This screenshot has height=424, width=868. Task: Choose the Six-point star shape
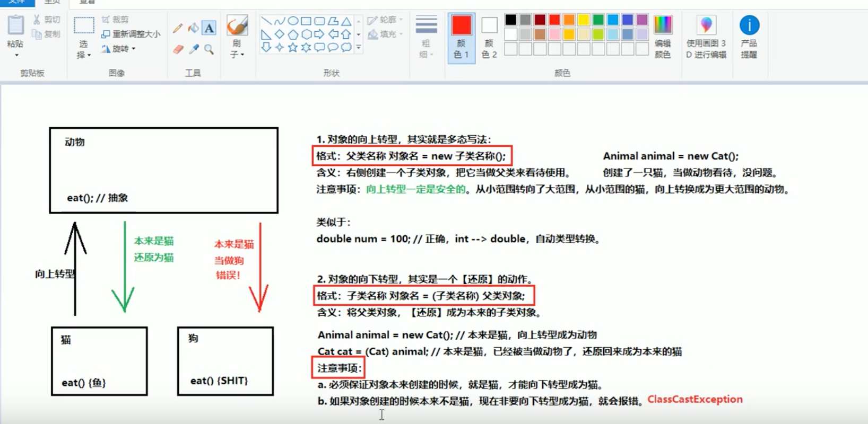(x=306, y=47)
